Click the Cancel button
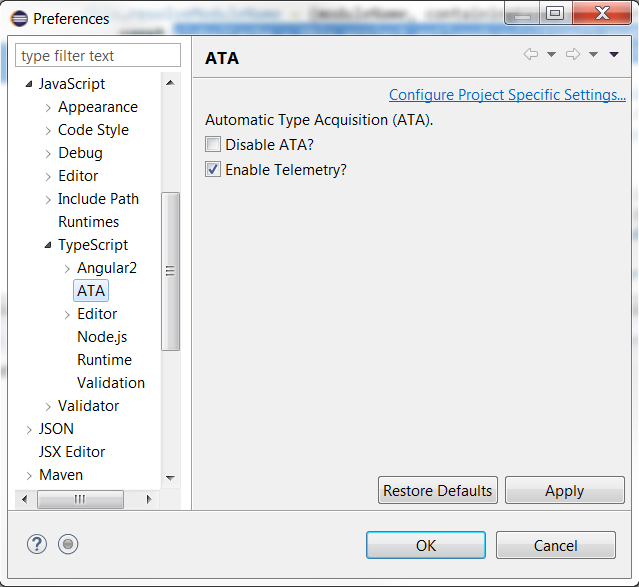 click(x=556, y=545)
